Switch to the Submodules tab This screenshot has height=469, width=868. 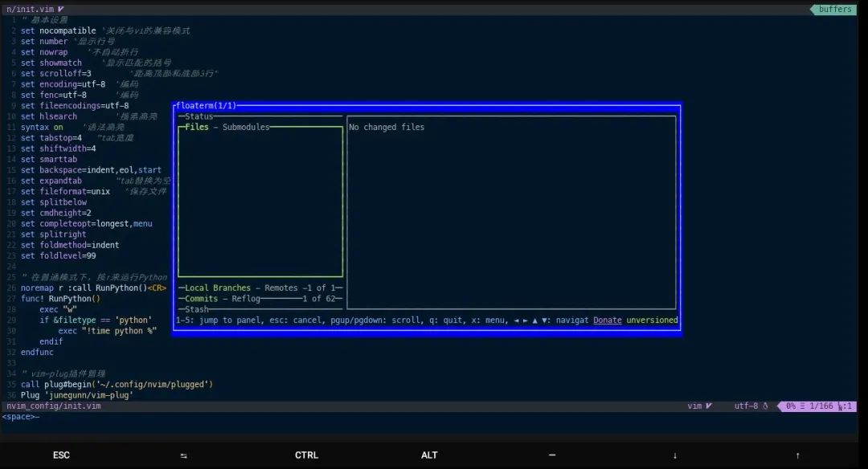[x=246, y=127]
